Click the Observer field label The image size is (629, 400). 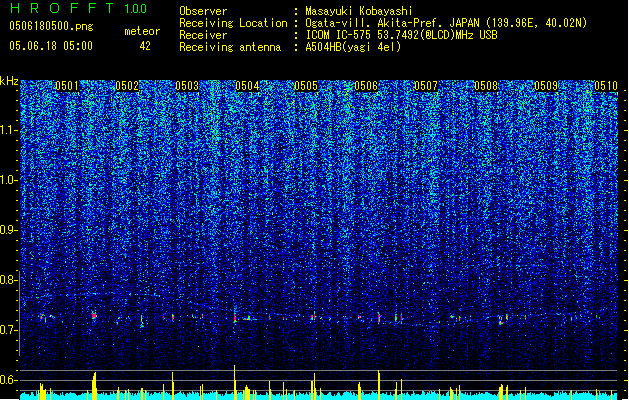(203, 11)
